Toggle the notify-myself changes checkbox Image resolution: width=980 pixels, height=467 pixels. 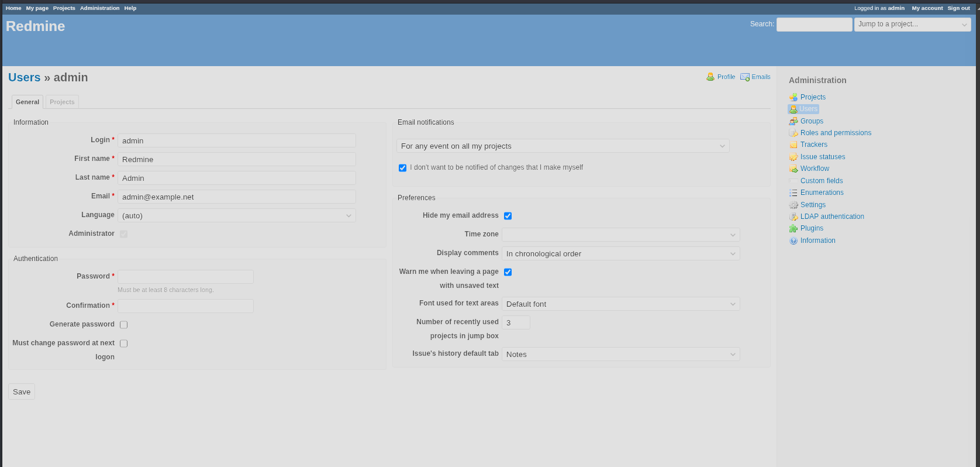(x=402, y=168)
